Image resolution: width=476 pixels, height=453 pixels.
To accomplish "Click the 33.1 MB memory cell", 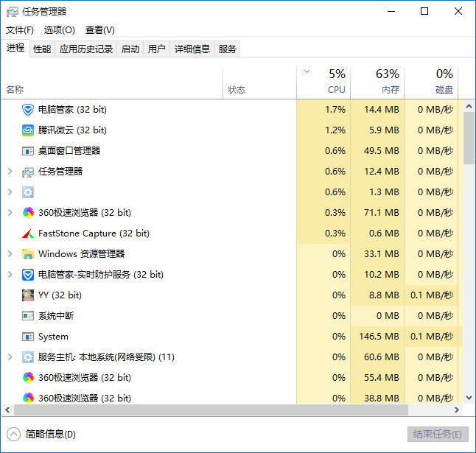I will pyautogui.click(x=377, y=254).
